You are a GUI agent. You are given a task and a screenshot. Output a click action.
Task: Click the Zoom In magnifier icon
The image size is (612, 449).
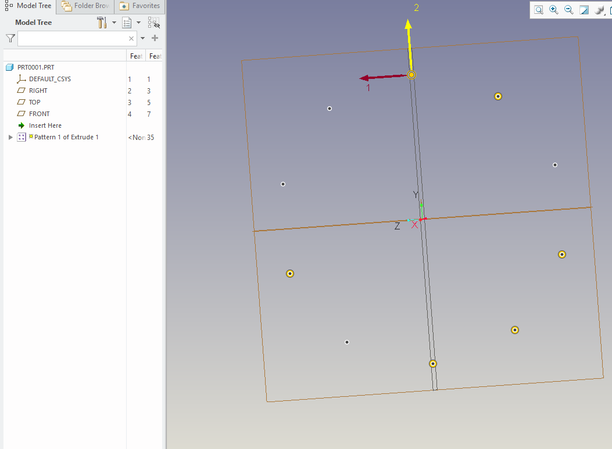pyautogui.click(x=553, y=10)
